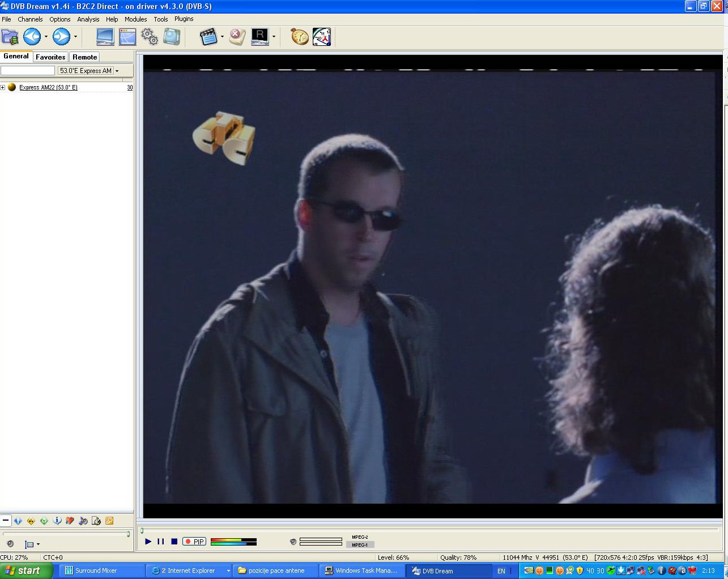Click the speaker icon below channel slider

(10, 544)
